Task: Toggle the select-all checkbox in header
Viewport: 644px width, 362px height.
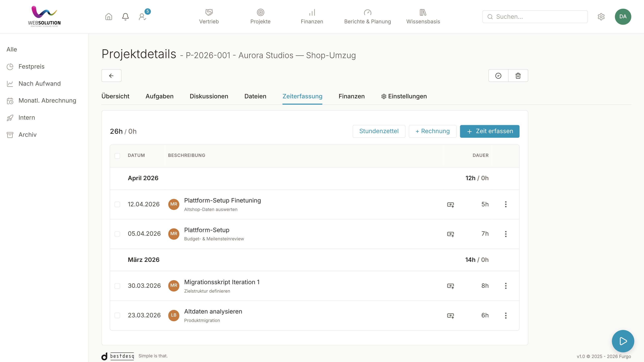Action: (117, 156)
